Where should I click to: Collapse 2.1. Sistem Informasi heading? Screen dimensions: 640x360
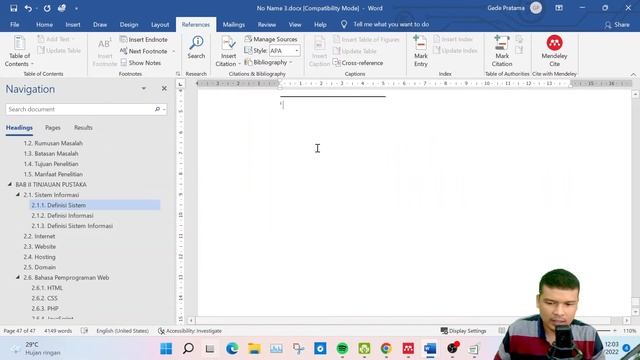[18, 195]
